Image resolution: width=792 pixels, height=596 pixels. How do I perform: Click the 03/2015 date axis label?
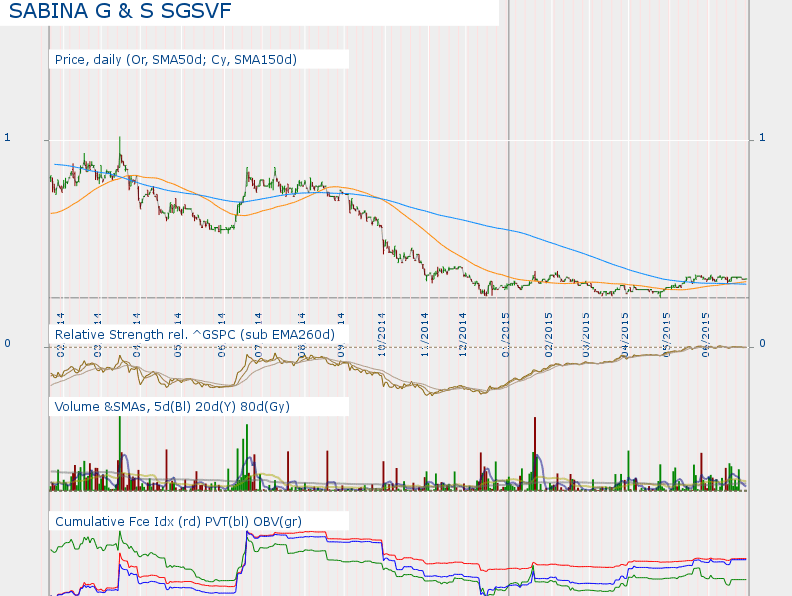click(x=586, y=335)
